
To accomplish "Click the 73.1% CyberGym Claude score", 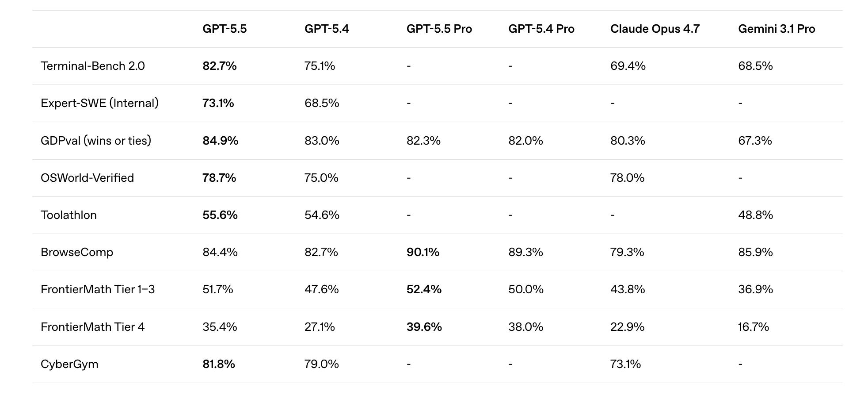I will [625, 364].
